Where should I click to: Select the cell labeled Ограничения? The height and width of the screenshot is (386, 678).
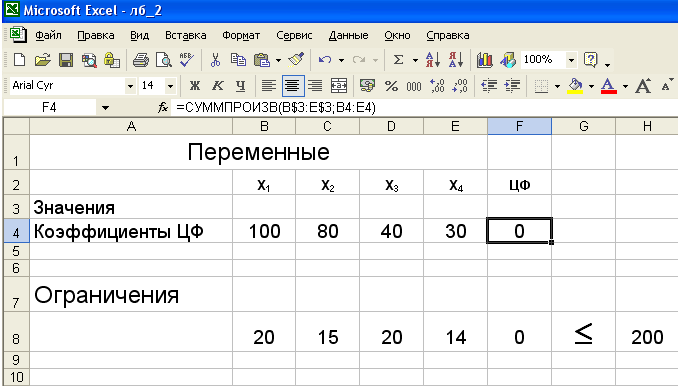coord(131,294)
